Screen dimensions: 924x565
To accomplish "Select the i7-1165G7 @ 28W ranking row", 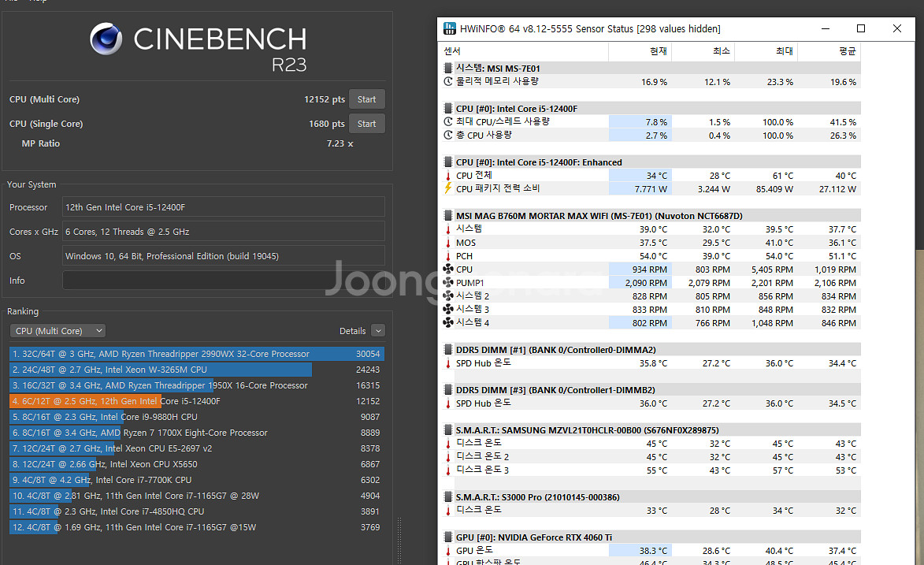I will (197, 496).
